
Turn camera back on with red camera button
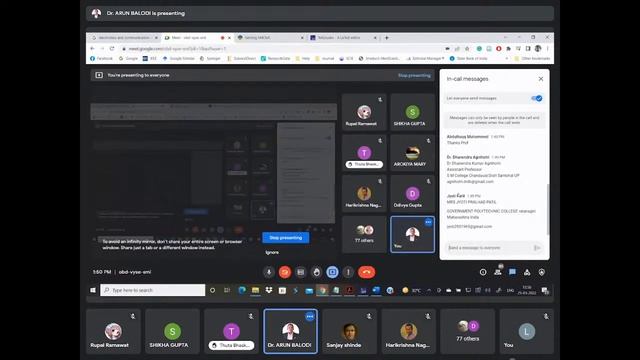click(285, 272)
